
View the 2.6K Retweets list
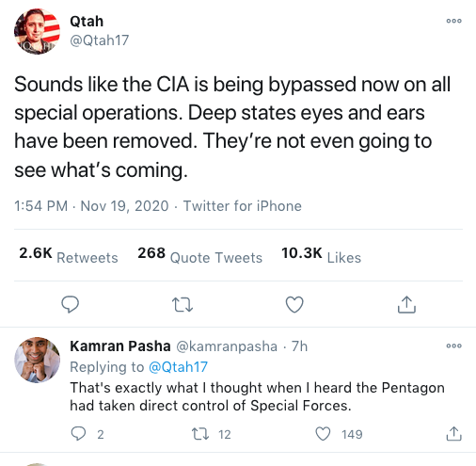click(69, 255)
